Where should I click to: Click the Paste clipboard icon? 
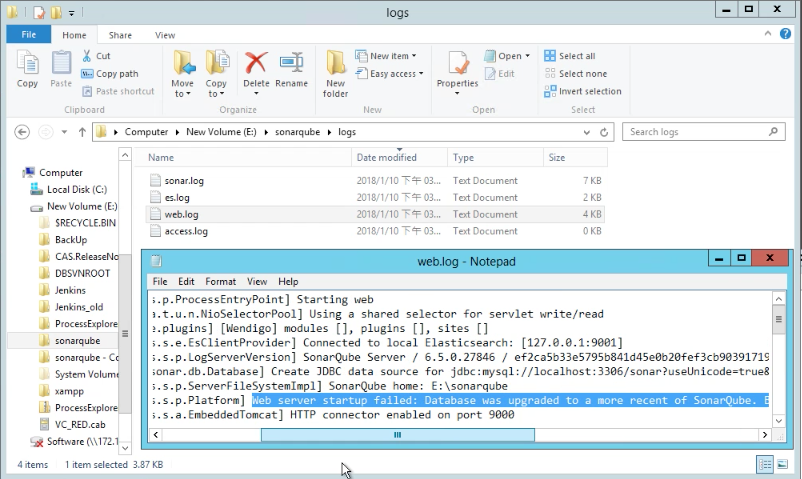tap(61, 62)
